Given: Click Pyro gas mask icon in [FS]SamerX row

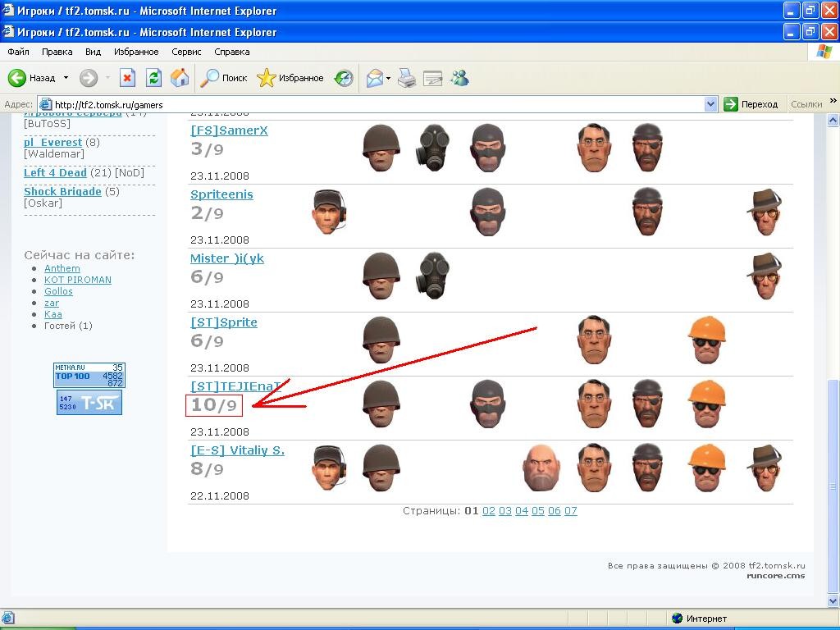Looking at the screenshot, I should [x=433, y=148].
